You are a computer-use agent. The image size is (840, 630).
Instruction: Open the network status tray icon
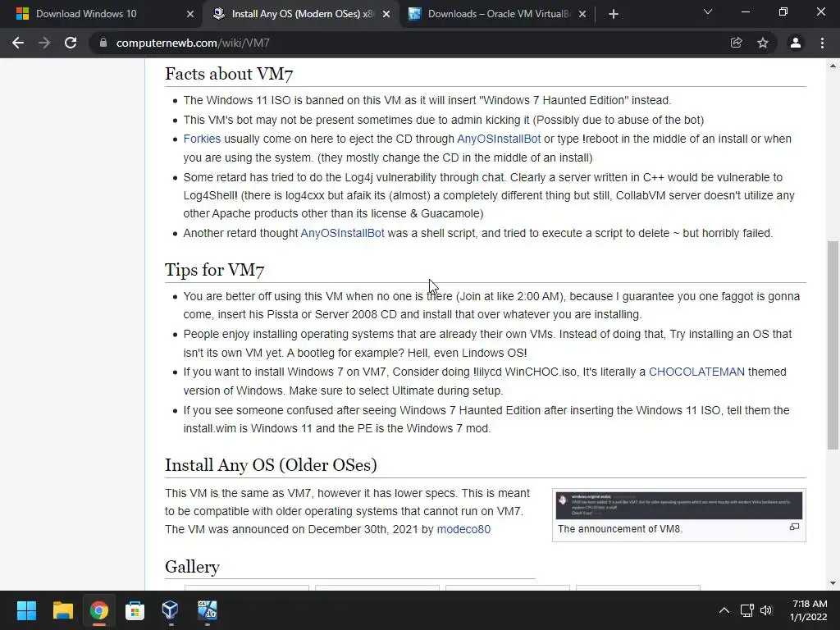tap(746, 610)
